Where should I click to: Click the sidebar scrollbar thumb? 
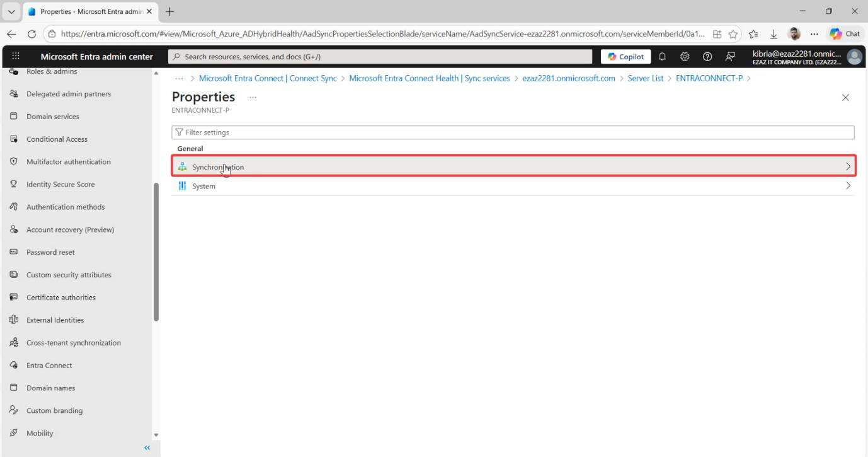pyautogui.click(x=156, y=252)
